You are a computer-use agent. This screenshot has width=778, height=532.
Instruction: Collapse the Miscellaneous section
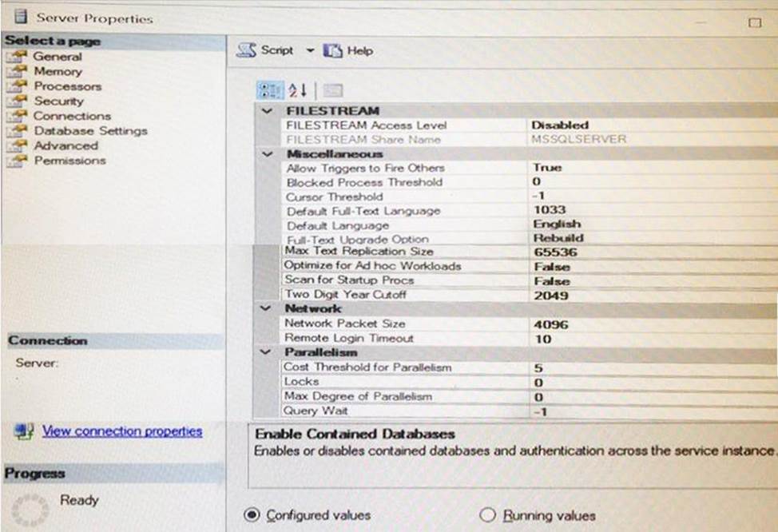pyautogui.click(x=267, y=153)
